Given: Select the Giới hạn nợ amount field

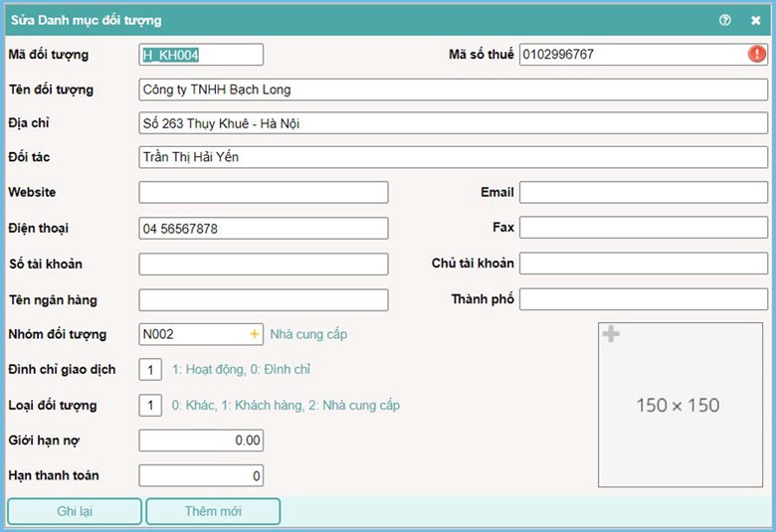Looking at the screenshot, I should pyautogui.click(x=201, y=441).
